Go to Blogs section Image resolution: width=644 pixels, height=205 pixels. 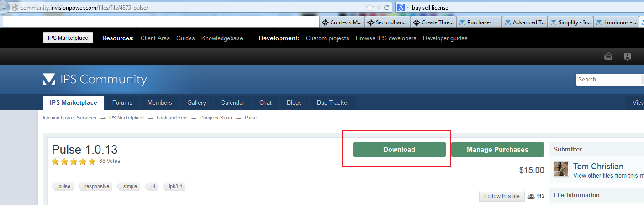tap(294, 102)
